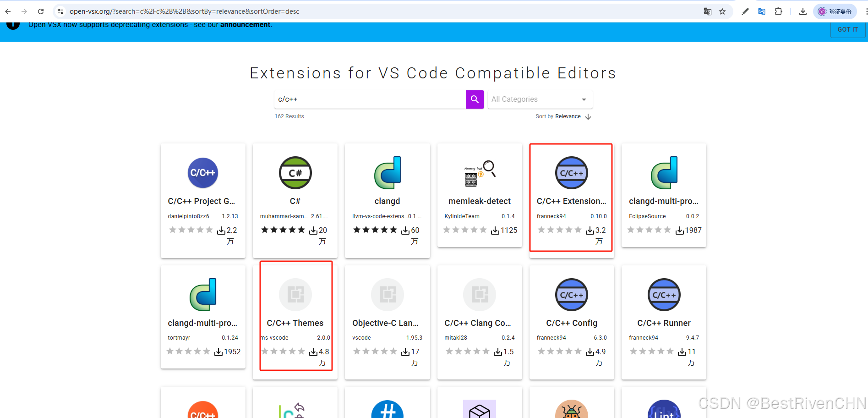The image size is (868, 418).
Task: Open the clangd extension logo
Action: [x=388, y=173]
